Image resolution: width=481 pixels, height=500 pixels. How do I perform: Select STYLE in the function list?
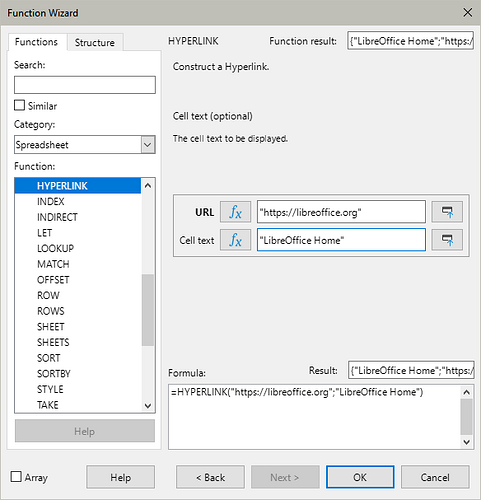tap(78, 389)
